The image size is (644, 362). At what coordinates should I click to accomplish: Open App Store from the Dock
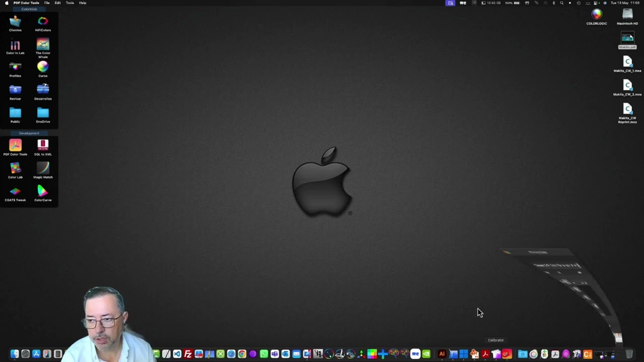[x=36, y=354]
